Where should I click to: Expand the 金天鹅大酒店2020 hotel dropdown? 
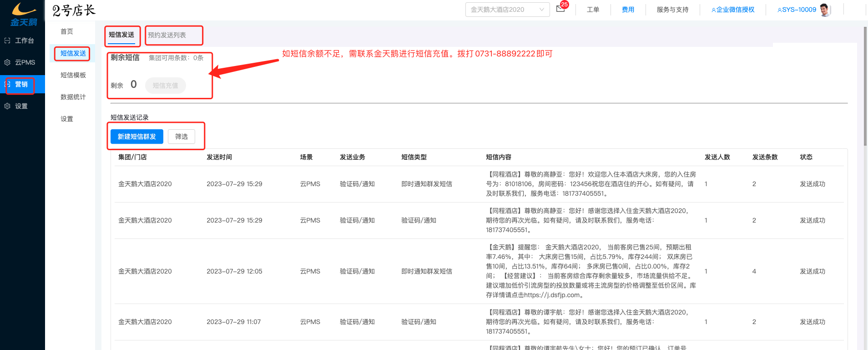tap(507, 10)
